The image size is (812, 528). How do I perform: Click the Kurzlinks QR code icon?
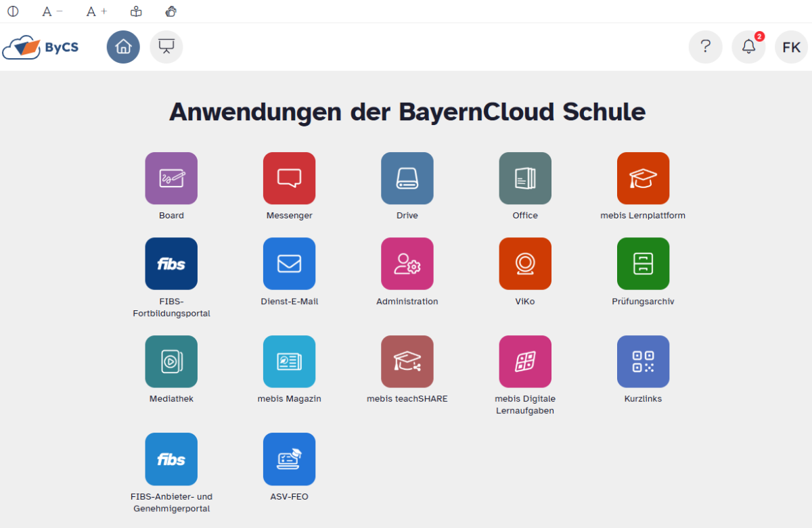coord(643,362)
